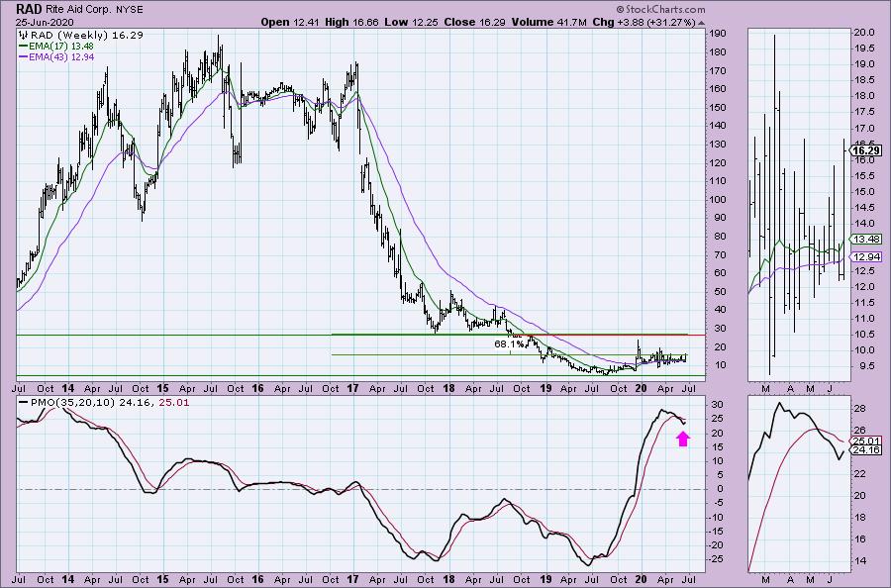Click the 100 price axis label

click(718, 199)
